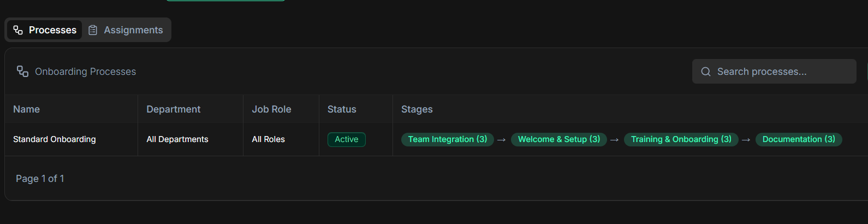The image size is (868, 224).
Task: Sort by the Department column header
Action: [x=173, y=109]
